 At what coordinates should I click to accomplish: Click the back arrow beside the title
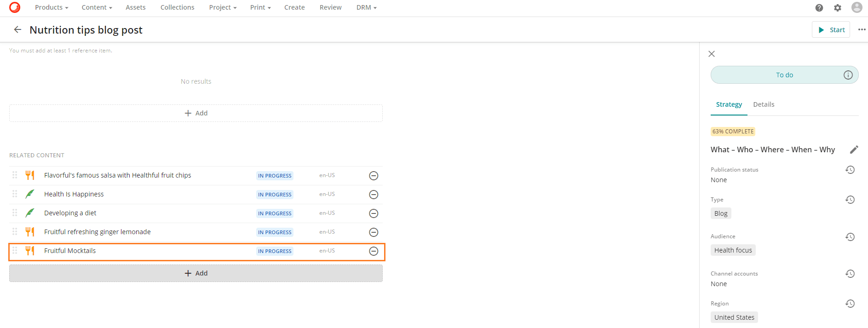tap(17, 29)
